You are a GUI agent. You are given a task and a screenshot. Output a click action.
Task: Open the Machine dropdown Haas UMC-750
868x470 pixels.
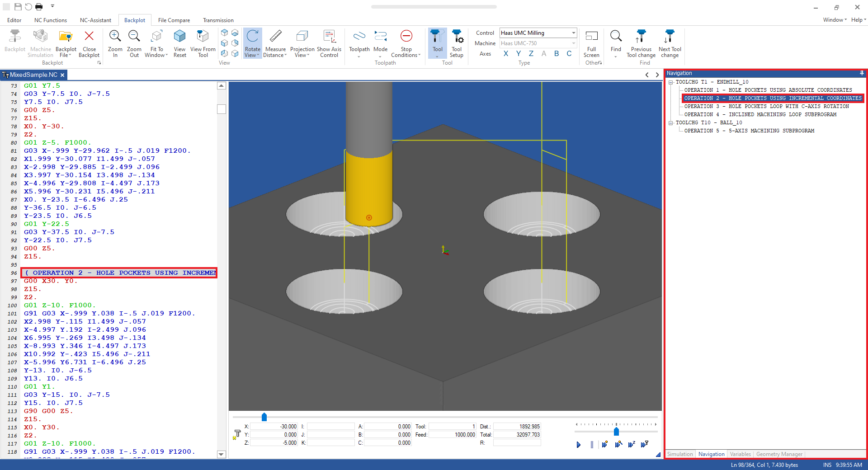point(538,43)
